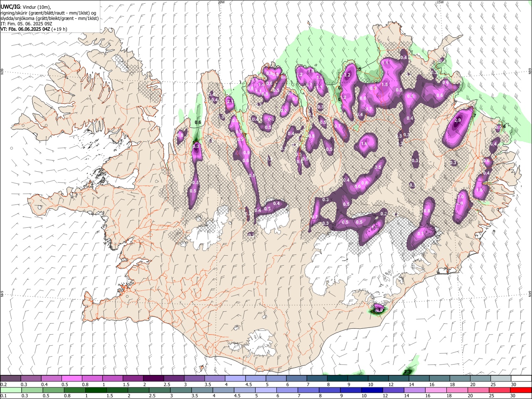This screenshot has height=399, width=532.
Task: Click upper legend swatch between 1 and 1.5
Action: tap(112, 378)
